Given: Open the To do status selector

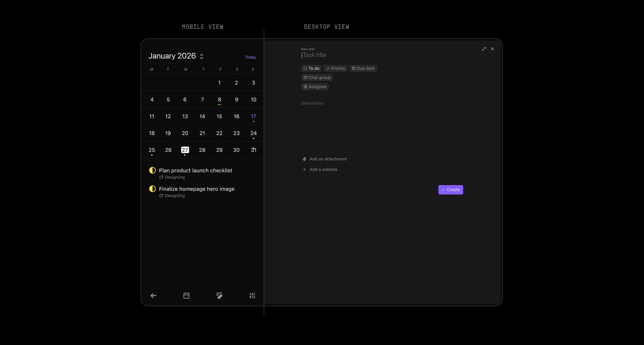Looking at the screenshot, I should point(311,68).
